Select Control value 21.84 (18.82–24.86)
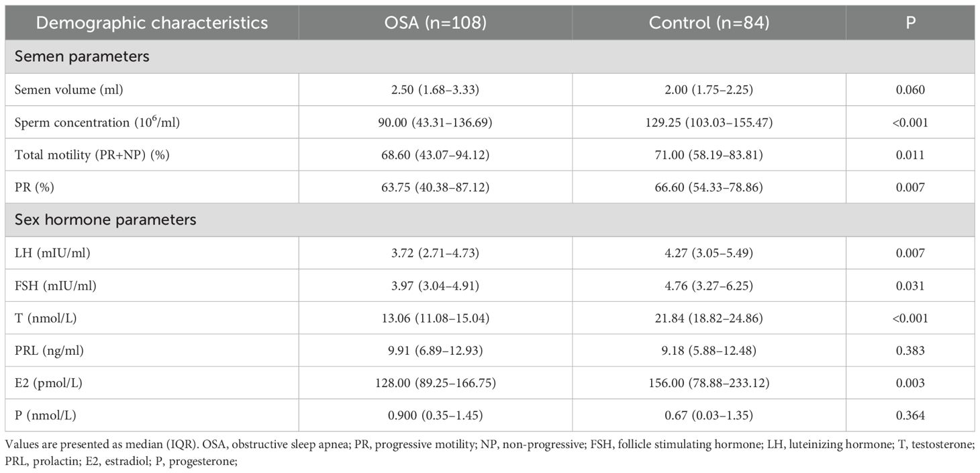 709,318
